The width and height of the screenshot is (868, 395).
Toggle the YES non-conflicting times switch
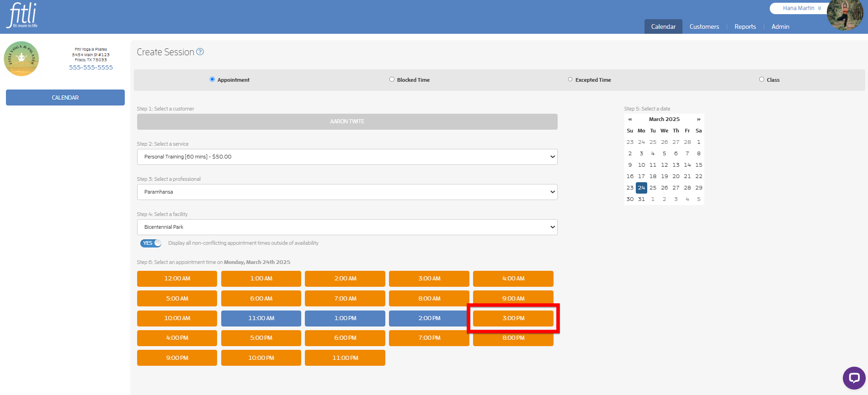pos(151,243)
